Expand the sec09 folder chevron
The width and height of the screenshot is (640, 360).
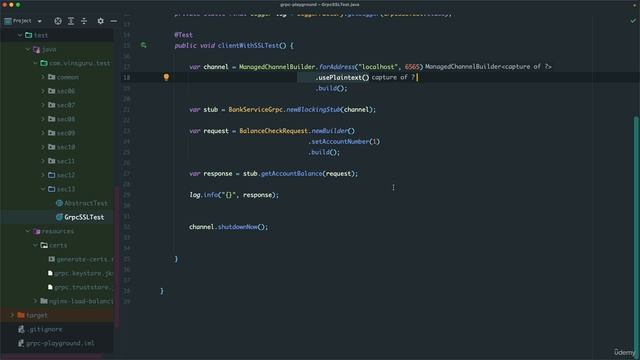point(43,133)
